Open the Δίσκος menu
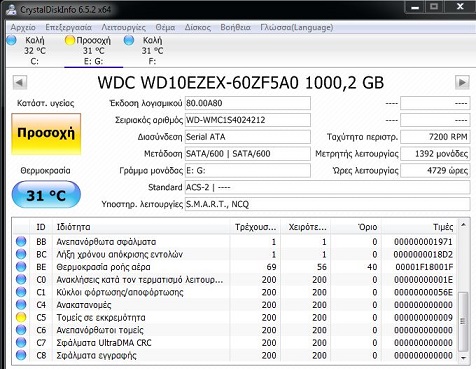Screen dimensions: 476x369 (198, 27)
